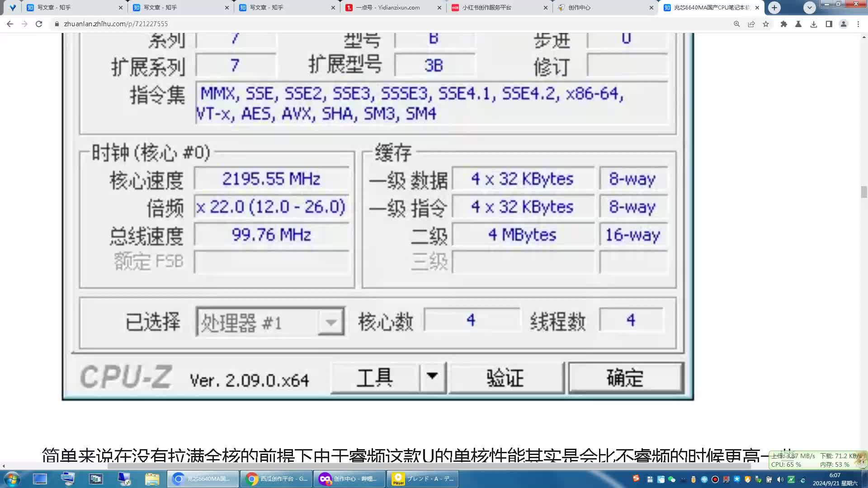Open Chrome's three-dot menu
This screenshot has height=488, width=868.
coord(858,24)
